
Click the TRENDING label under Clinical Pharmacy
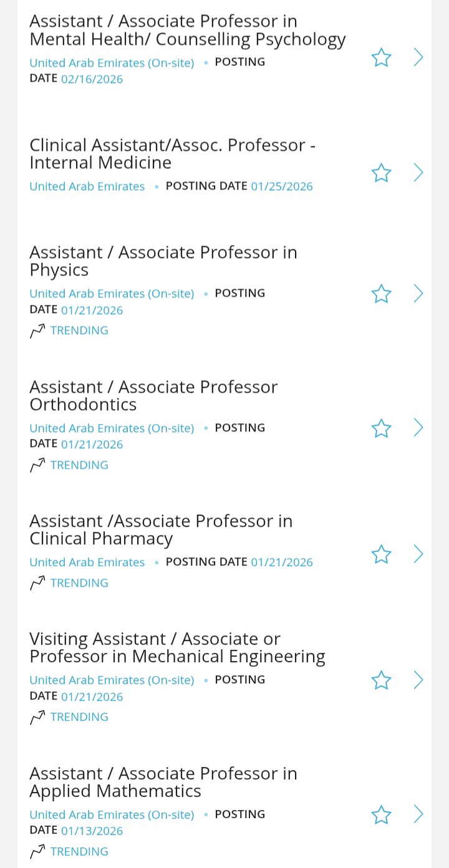coord(79,583)
